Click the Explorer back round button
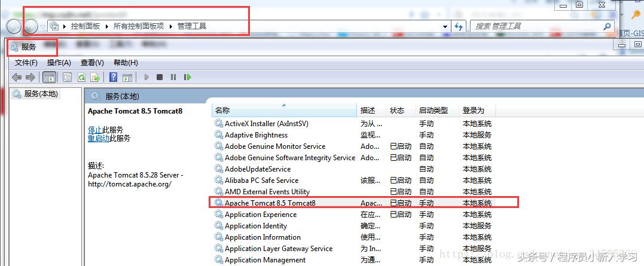Screen dimensions: 644x266 click(14, 27)
